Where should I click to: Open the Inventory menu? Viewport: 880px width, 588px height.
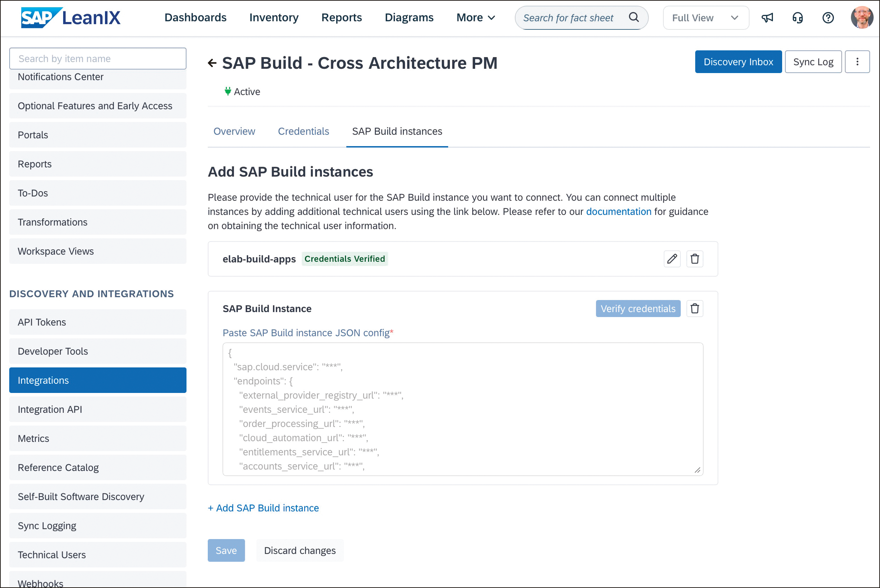pos(274,18)
